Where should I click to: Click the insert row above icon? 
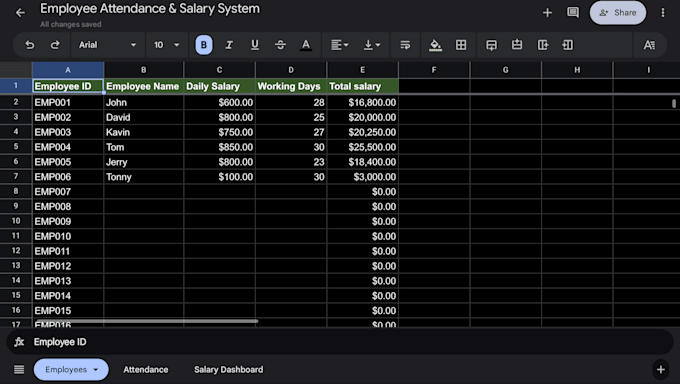pyautogui.click(x=517, y=45)
